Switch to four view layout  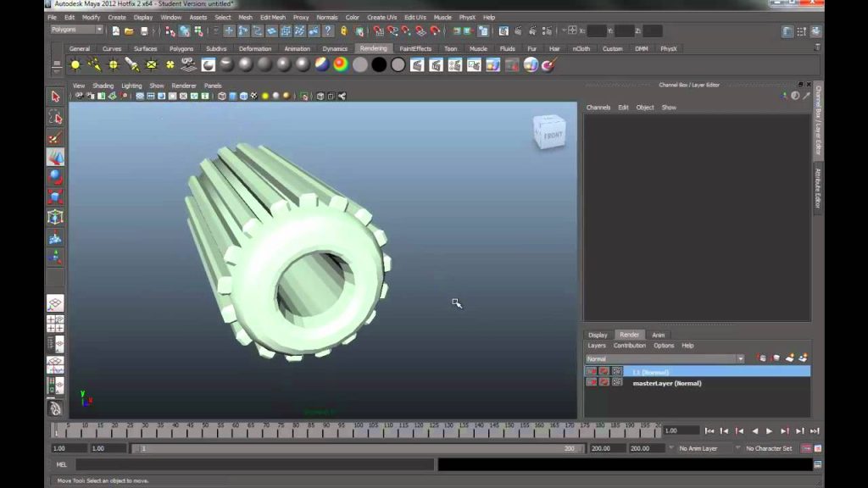[55, 324]
